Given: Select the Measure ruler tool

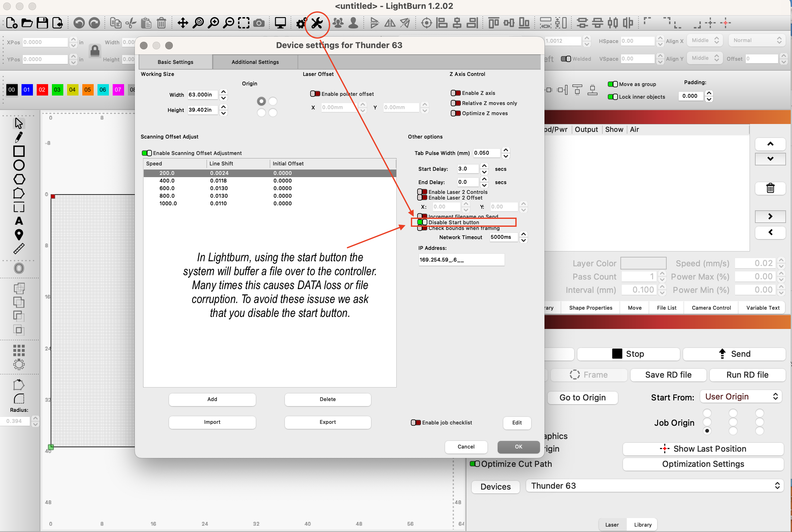Looking at the screenshot, I should (19, 249).
